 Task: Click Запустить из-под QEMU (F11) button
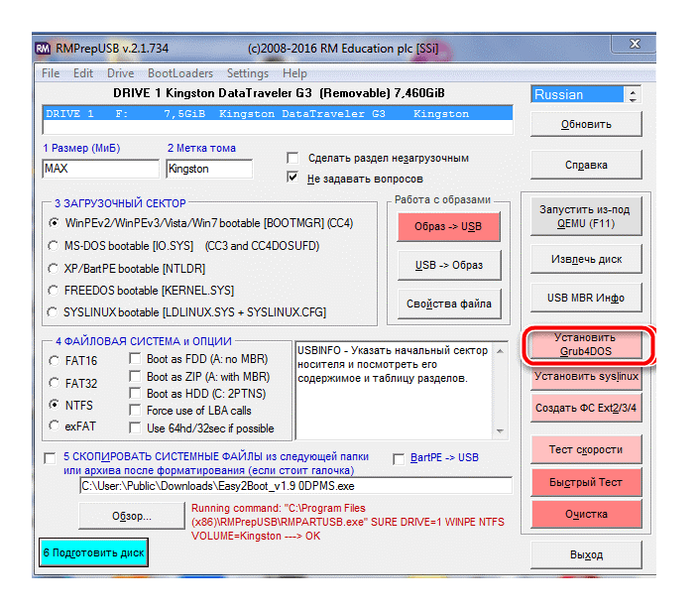(x=585, y=216)
